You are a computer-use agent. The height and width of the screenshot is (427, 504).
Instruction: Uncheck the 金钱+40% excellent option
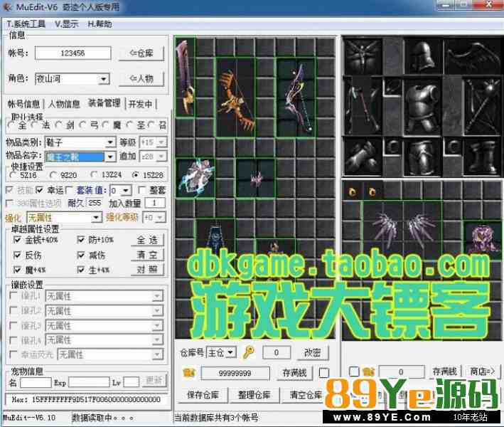point(17,240)
